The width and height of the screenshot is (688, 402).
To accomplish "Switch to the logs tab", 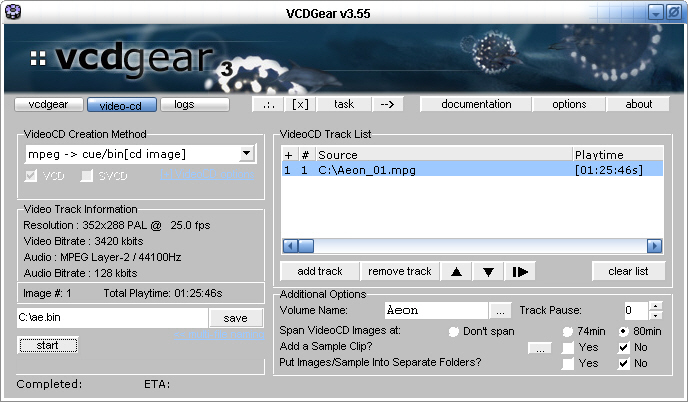I will pos(195,104).
